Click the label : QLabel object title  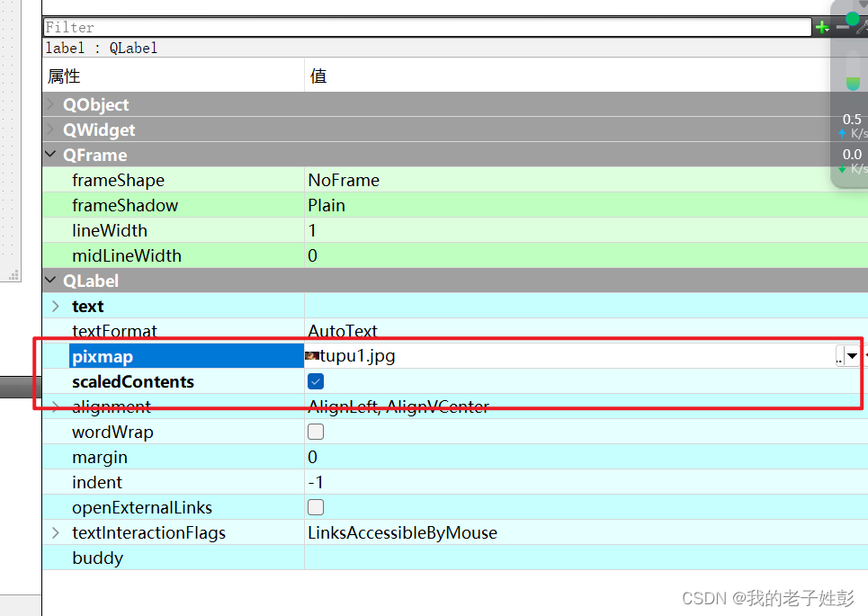point(102,49)
